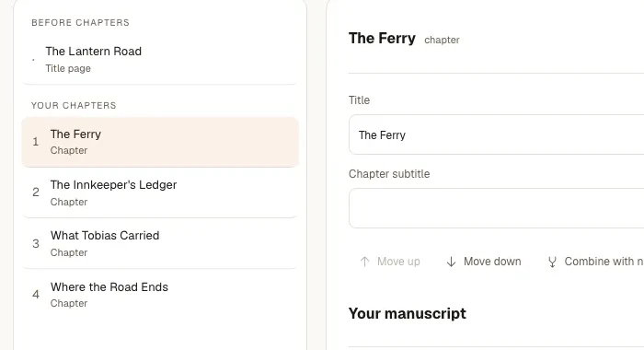
Task: Click the Your manuscript heading
Action: point(407,313)
